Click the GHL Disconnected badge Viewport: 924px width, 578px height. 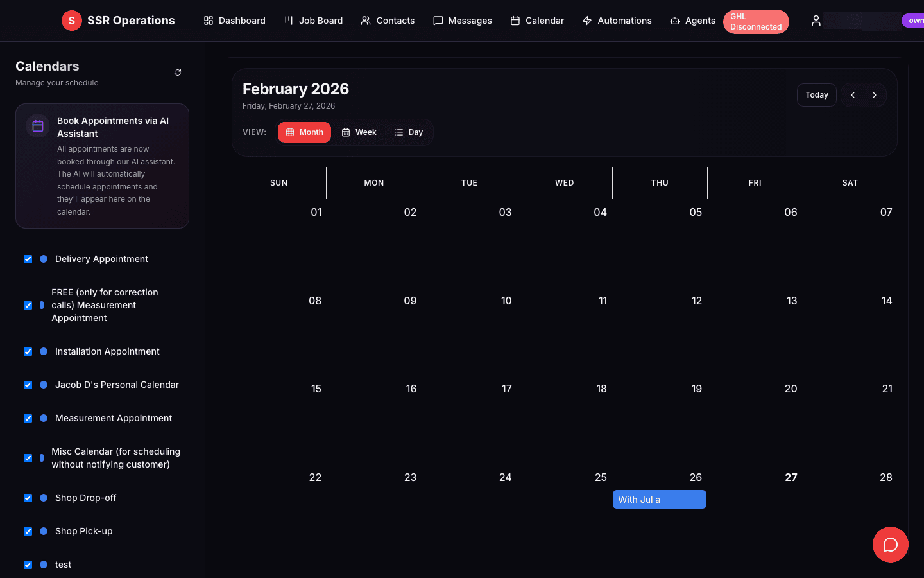[756, 21]
